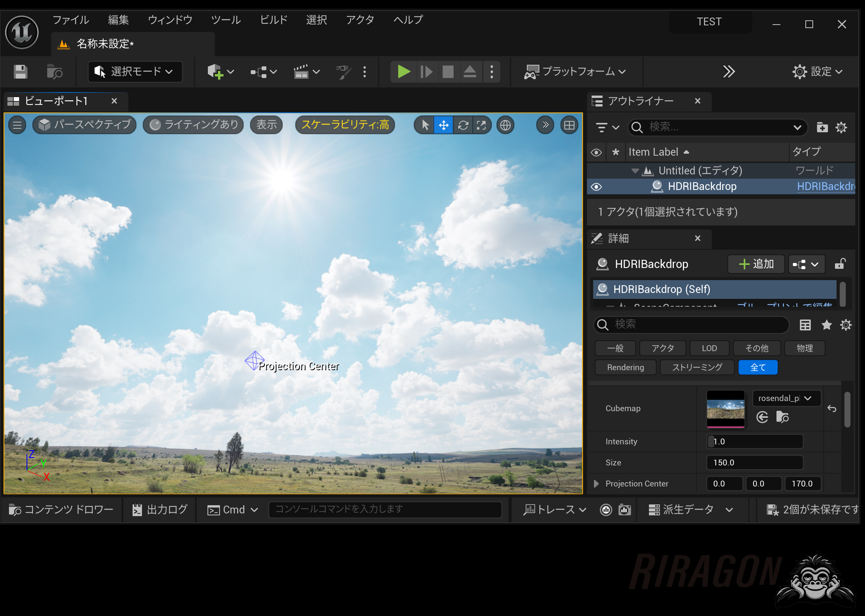Open the ビルド menu

[273, 20]
